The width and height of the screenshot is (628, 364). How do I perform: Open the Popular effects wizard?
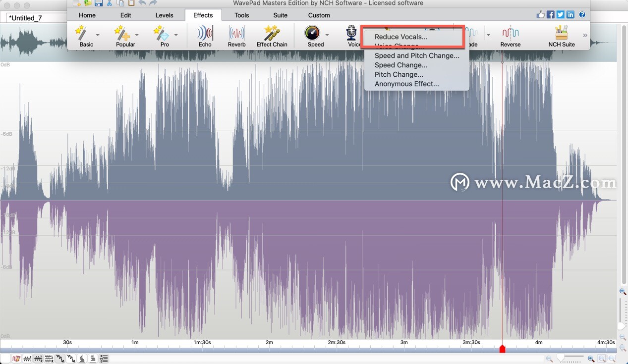[x=125, y=36]
